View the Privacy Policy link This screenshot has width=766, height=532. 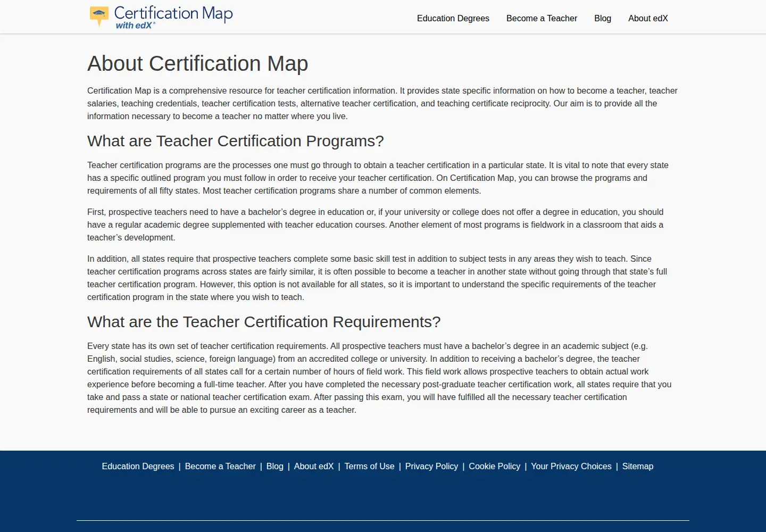click(431, 466)
